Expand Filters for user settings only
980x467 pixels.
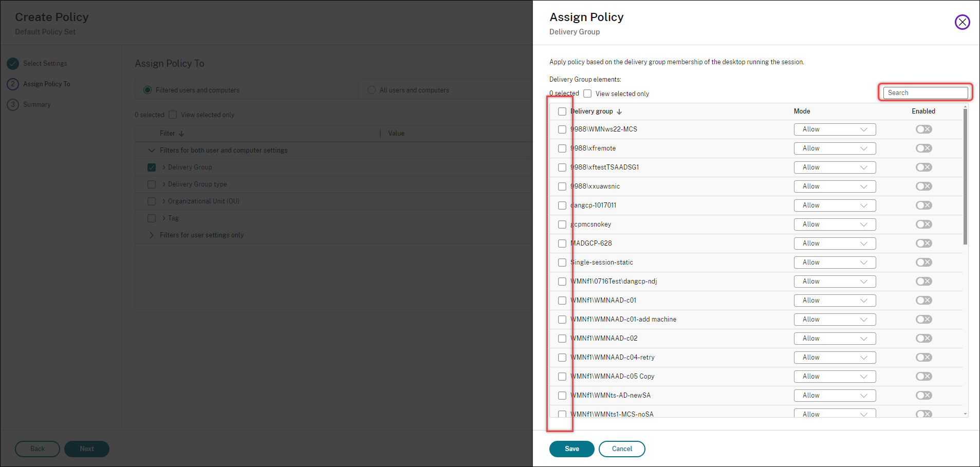(x=152, y=235)
